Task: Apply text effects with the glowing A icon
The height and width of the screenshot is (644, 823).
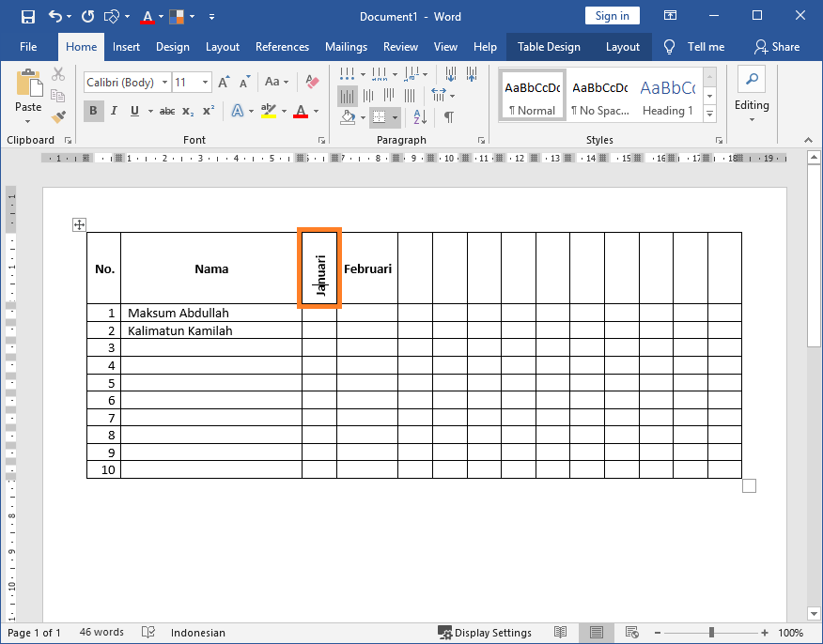Action: click(238, 111)
